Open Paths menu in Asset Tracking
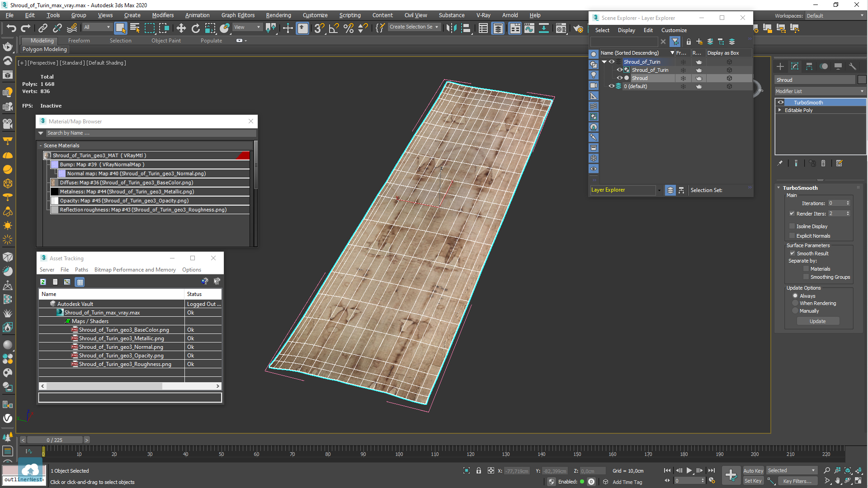868x488 pixels. pos(81,270)
